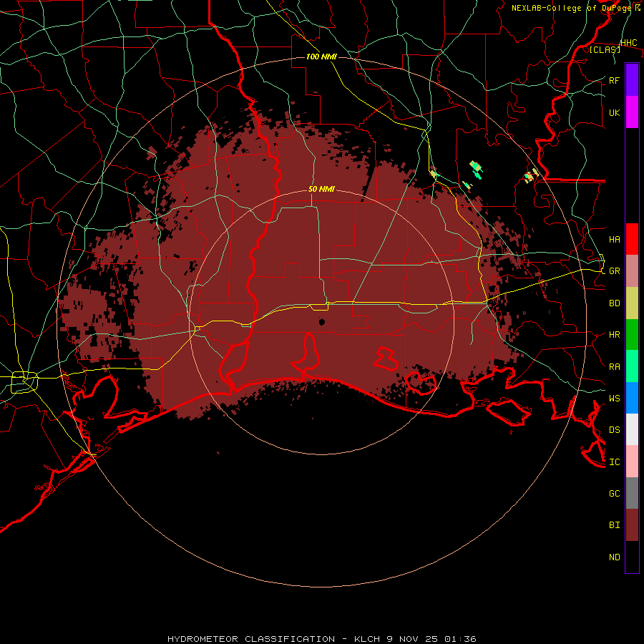Viewport: 644px width, 644px height.
Task: Click the HA legend label
Action: [x=614, y=239]
